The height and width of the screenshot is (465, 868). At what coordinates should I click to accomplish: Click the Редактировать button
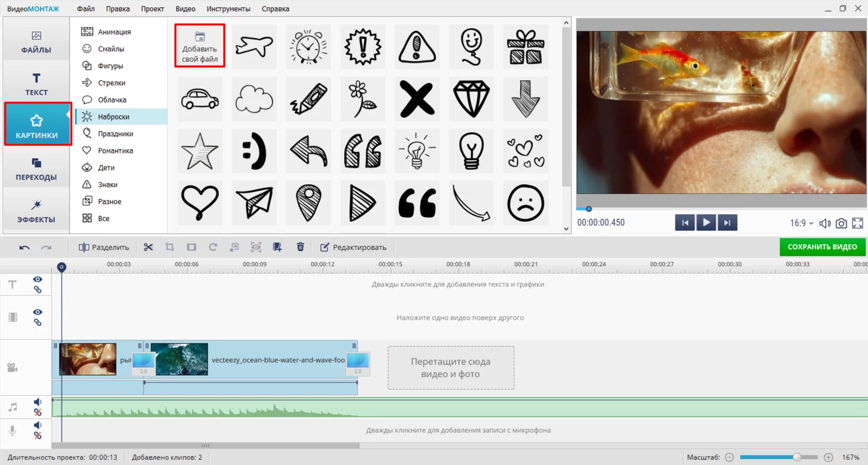(x=354, y=247)
